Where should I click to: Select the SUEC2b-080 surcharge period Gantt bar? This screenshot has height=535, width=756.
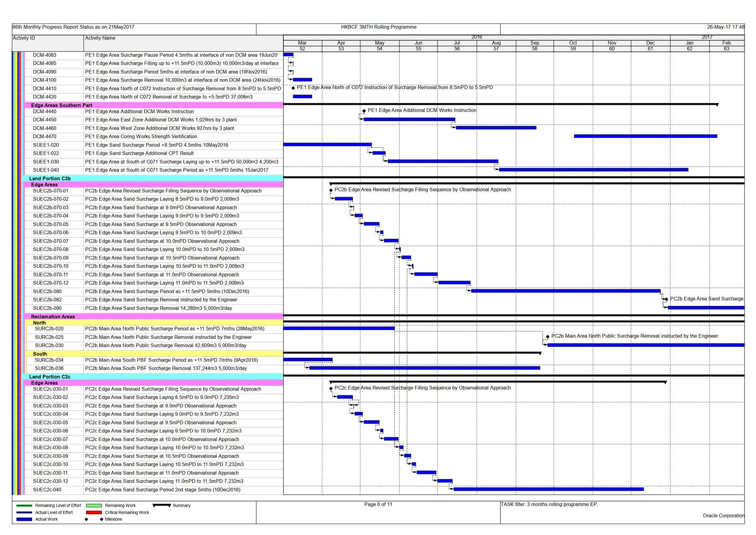566,291
